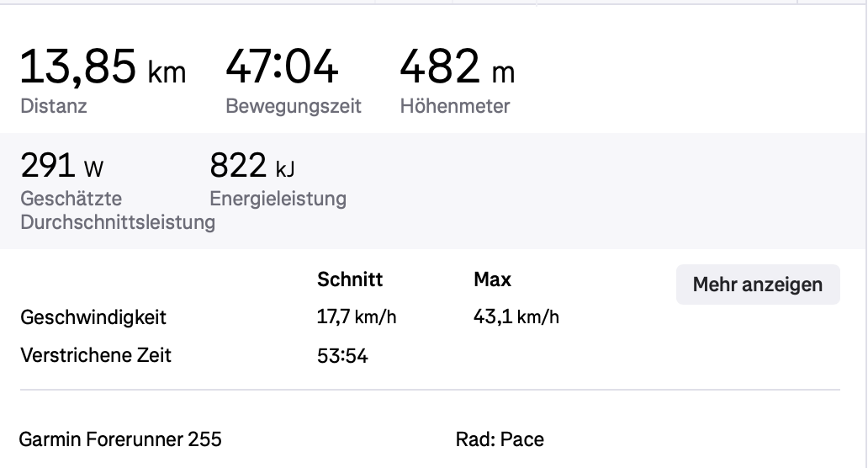The image size is (868, 468).
Task: Select the Geschwindigkeit row label
Action: pyautogui.click(x=93, y=317)
